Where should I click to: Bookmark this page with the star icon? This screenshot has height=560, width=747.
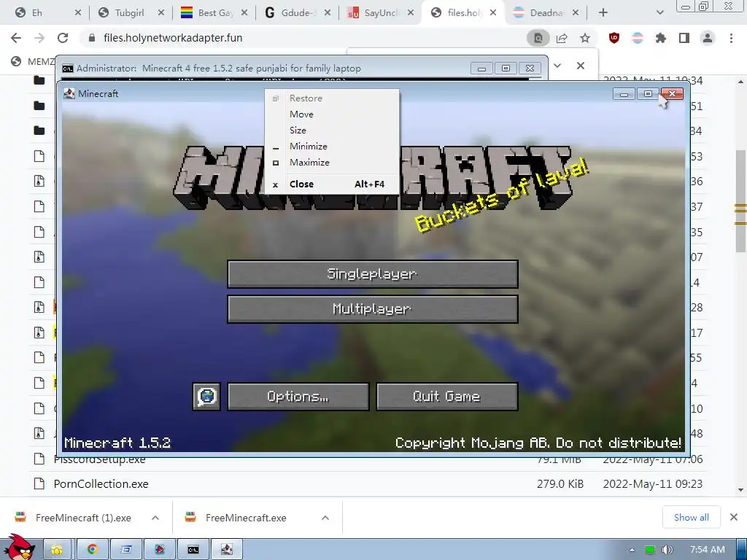[x=585, y=38]
